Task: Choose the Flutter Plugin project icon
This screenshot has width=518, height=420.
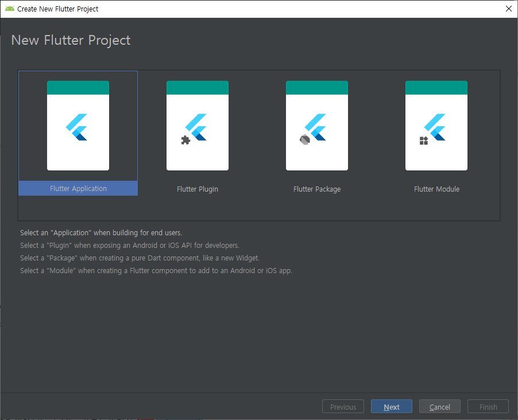Action: [198, 126]
